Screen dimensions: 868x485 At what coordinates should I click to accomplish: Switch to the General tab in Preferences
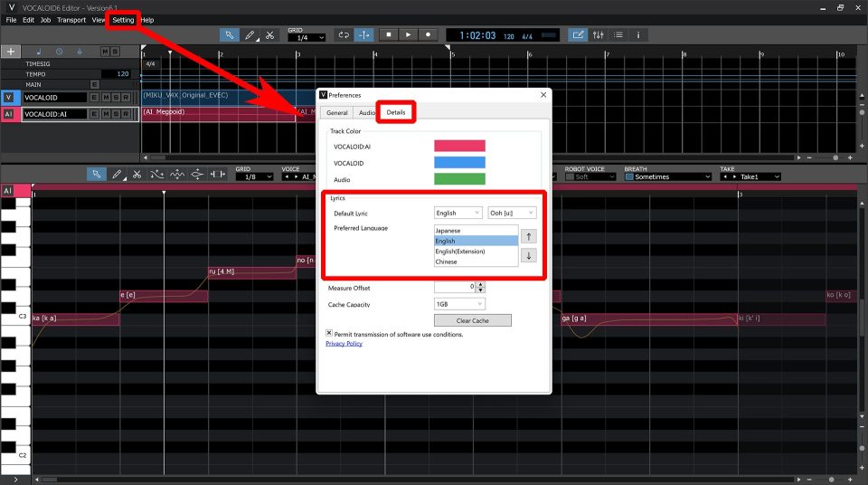coord(337,113)
